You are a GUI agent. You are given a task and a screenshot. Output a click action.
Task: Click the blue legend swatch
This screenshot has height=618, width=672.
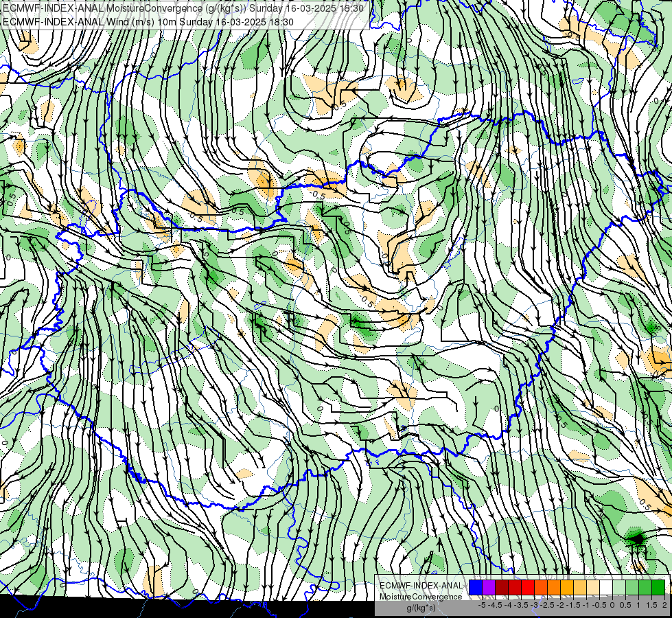pyautogui.click(x=476, y=587)
